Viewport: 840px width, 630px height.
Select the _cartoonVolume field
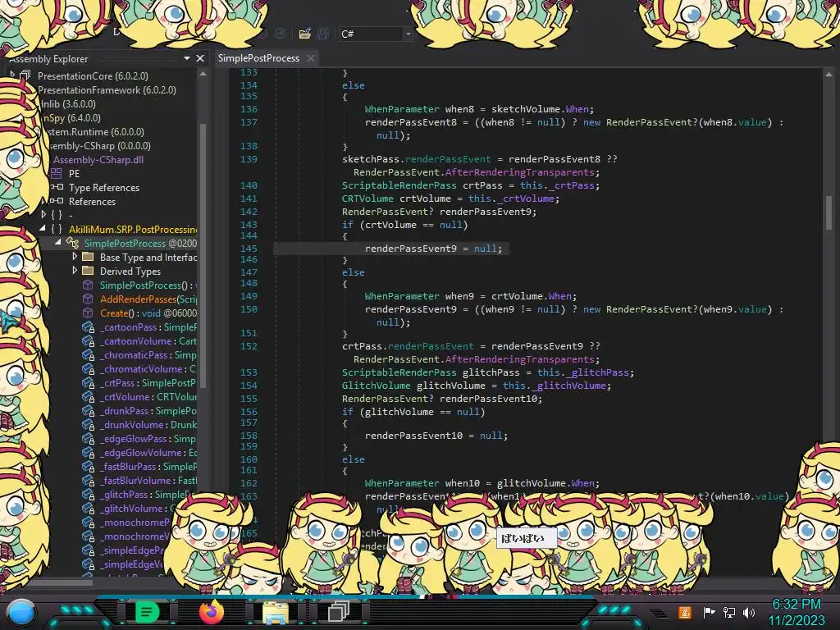pos(148,340)
